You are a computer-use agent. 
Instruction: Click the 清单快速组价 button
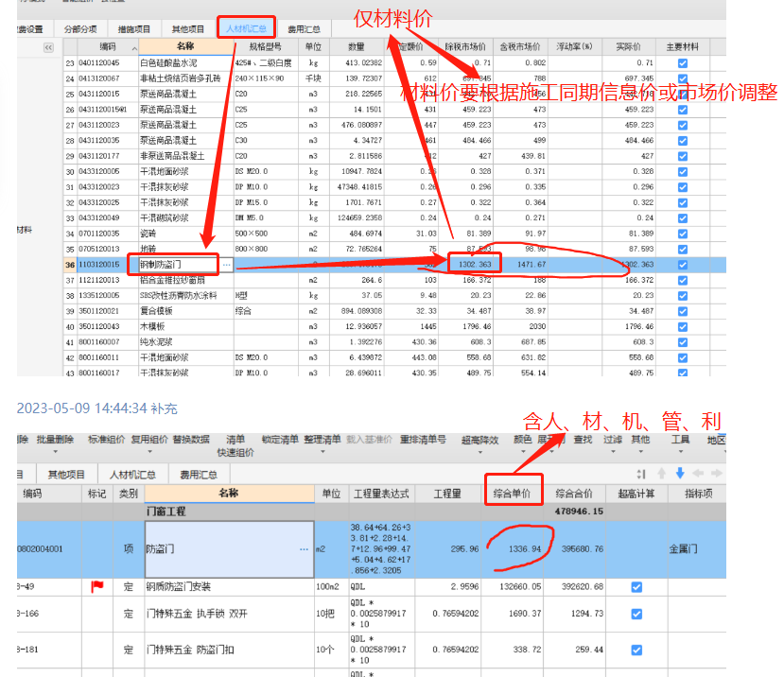point(235,445)
